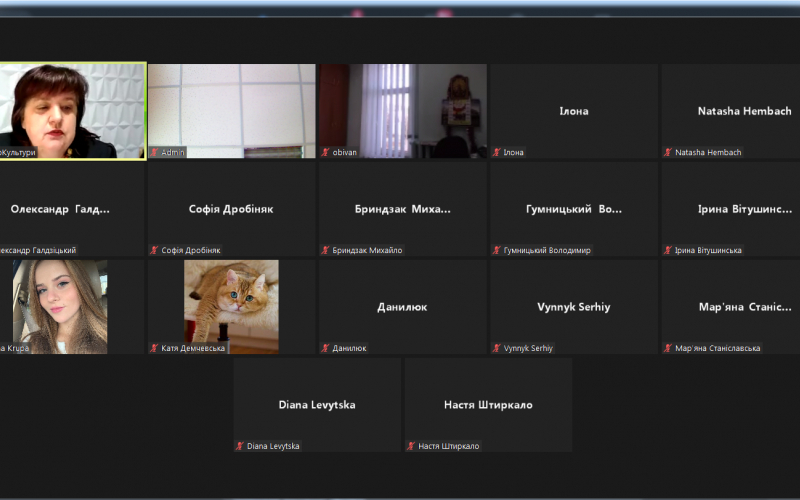Select the Катя Демчевська cat picture tile
This screenshot has width=800, height=500.
[x=231, y=305]
